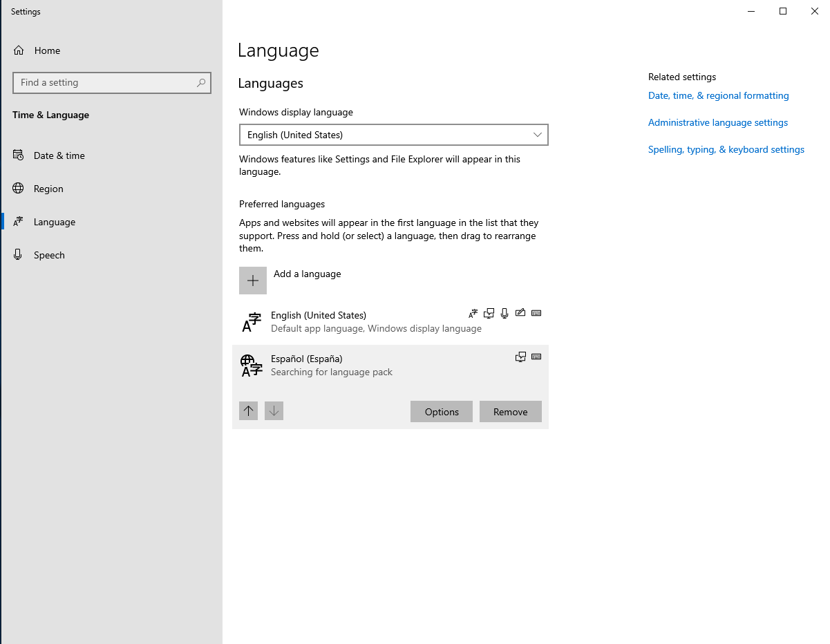The width and height of the screenshot is (830, 644).
Task: Move Español down in list
Action: click(274, 411)
